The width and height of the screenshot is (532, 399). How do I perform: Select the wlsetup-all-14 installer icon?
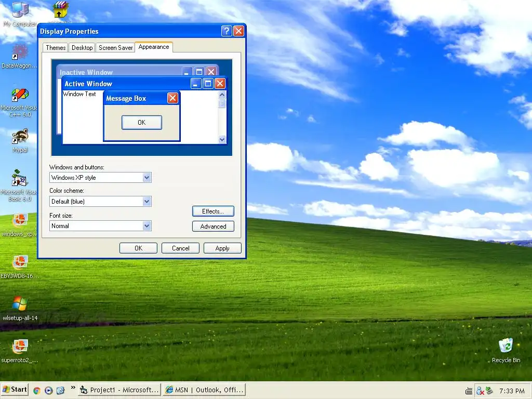click(x=20, y=309)
